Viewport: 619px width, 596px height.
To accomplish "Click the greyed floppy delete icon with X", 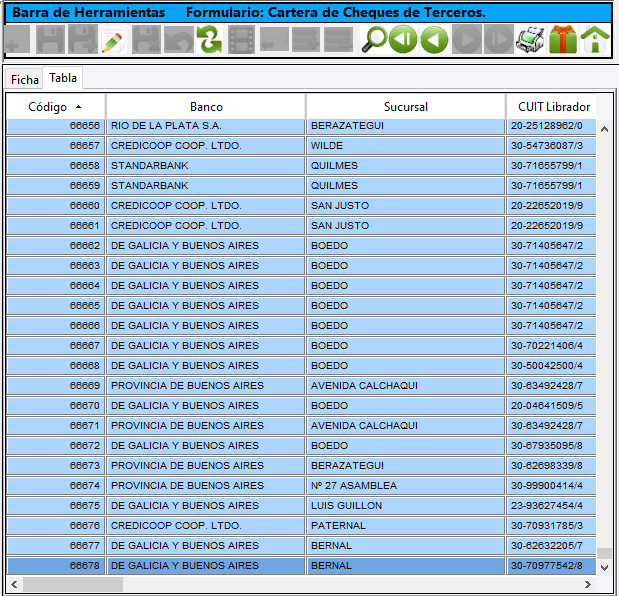I will click(146, 39).
